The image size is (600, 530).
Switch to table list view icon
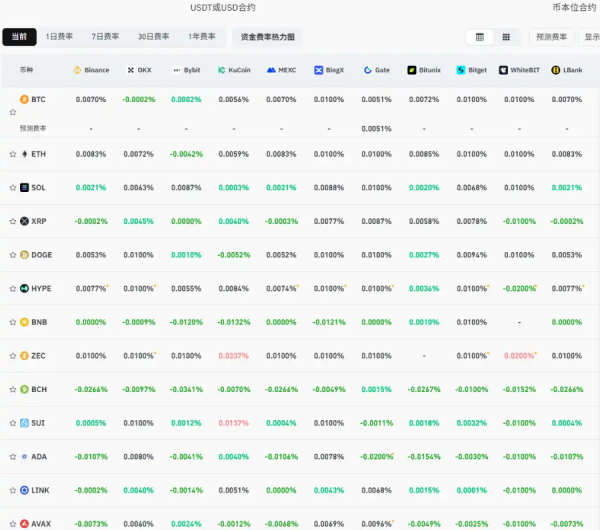pos(480,37)
